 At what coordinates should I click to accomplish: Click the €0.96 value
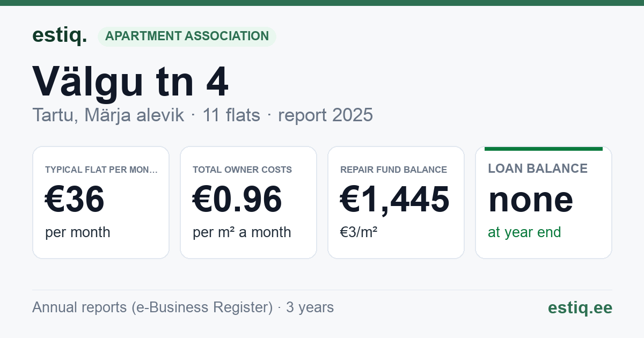pos(237,199)
